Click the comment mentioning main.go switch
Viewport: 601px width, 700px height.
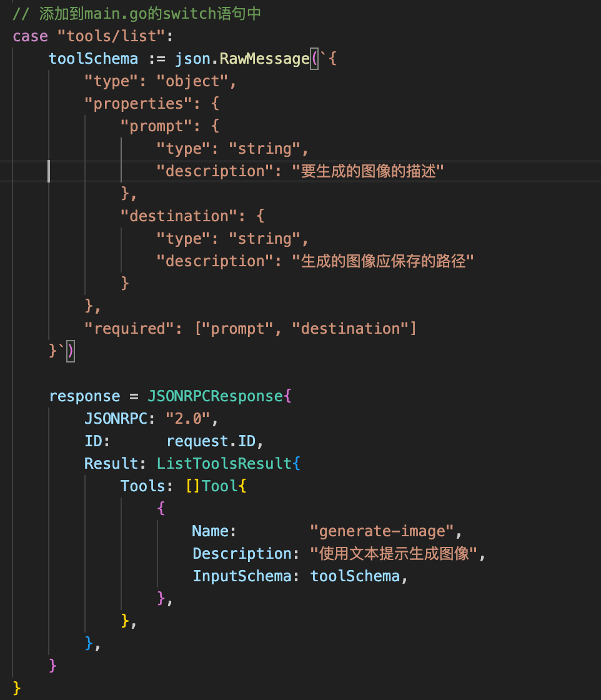137,13
